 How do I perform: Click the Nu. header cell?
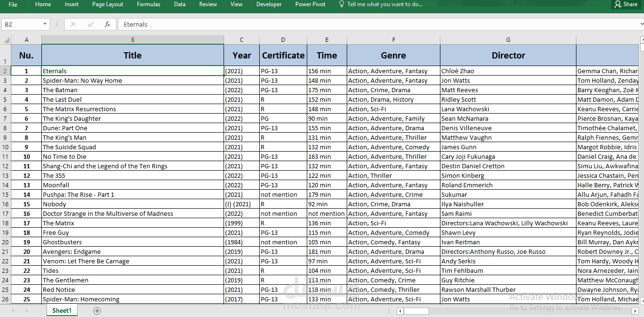27,56
